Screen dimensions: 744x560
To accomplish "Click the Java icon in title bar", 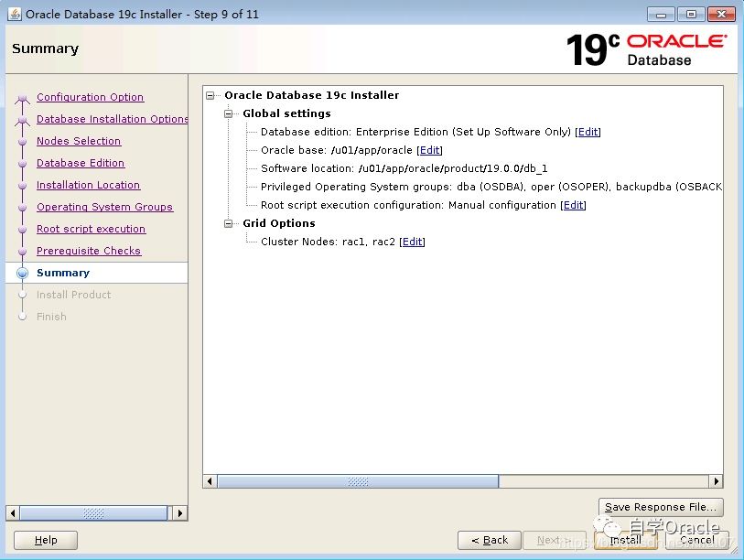I will click(x=14, y=14).
